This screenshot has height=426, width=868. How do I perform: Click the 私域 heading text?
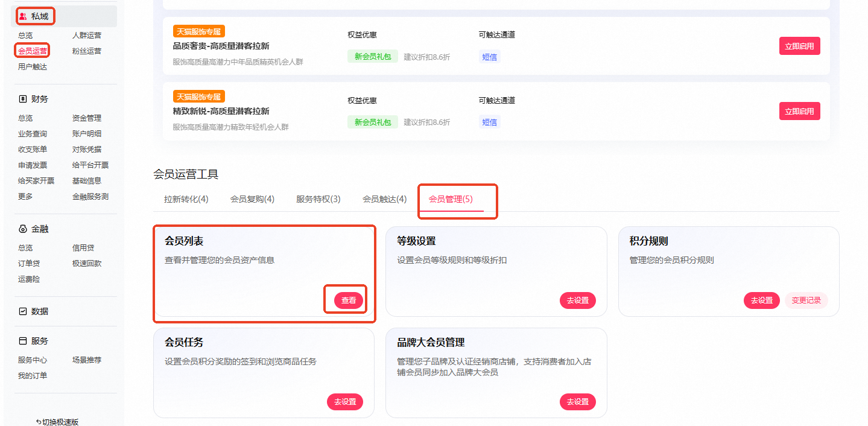pos(40,16)
